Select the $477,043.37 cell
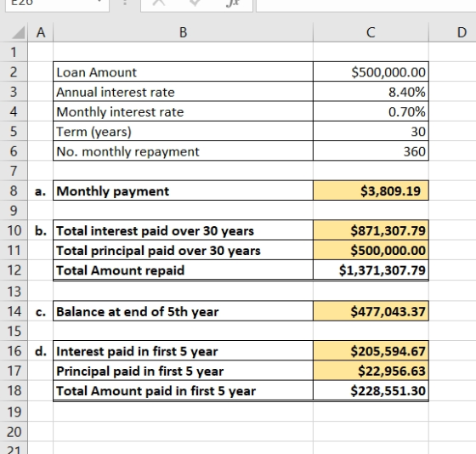 (371, 311)
